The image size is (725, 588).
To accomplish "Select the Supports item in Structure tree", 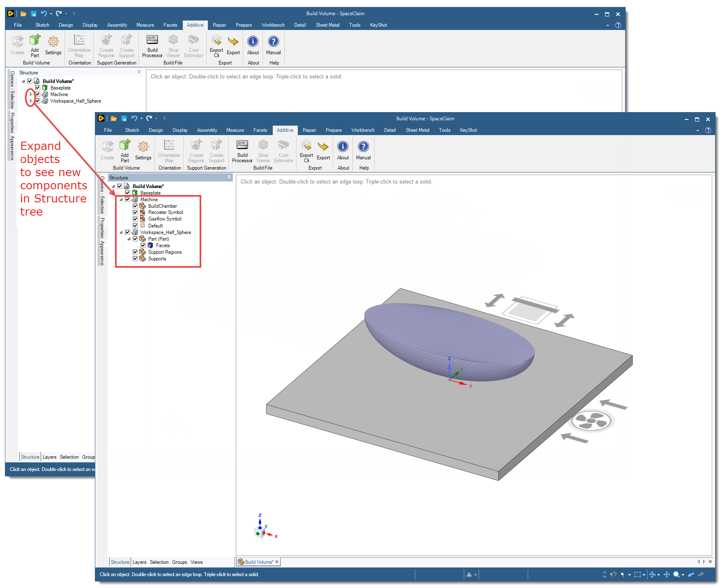I will [157, 259].
